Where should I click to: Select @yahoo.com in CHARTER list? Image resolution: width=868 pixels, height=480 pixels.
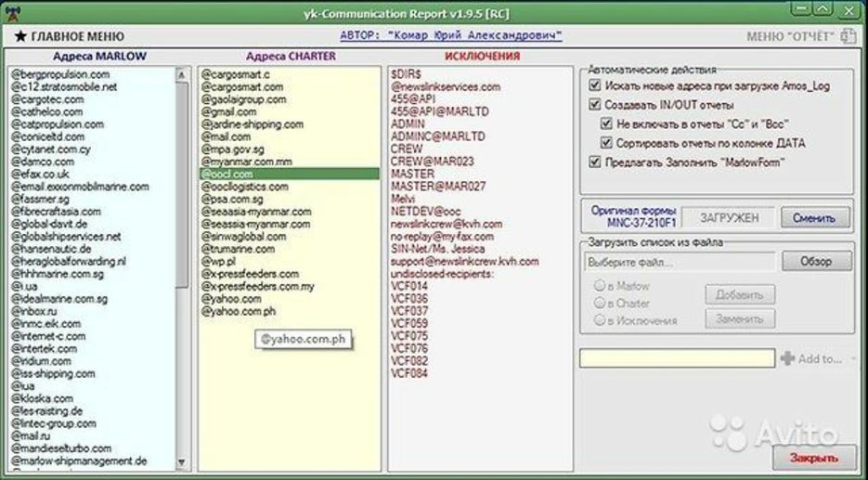(231, 299)
